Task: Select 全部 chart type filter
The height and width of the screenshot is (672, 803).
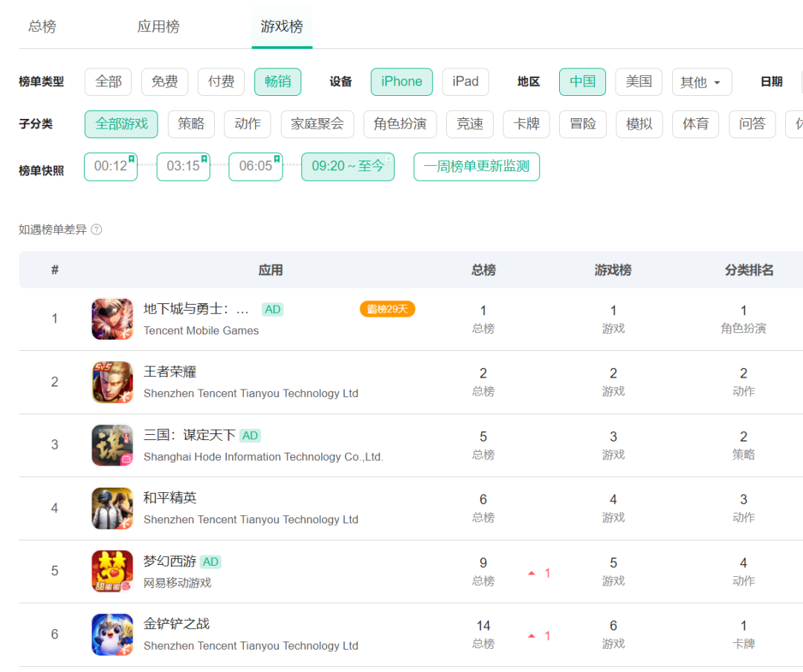Action: click(108, 82)
